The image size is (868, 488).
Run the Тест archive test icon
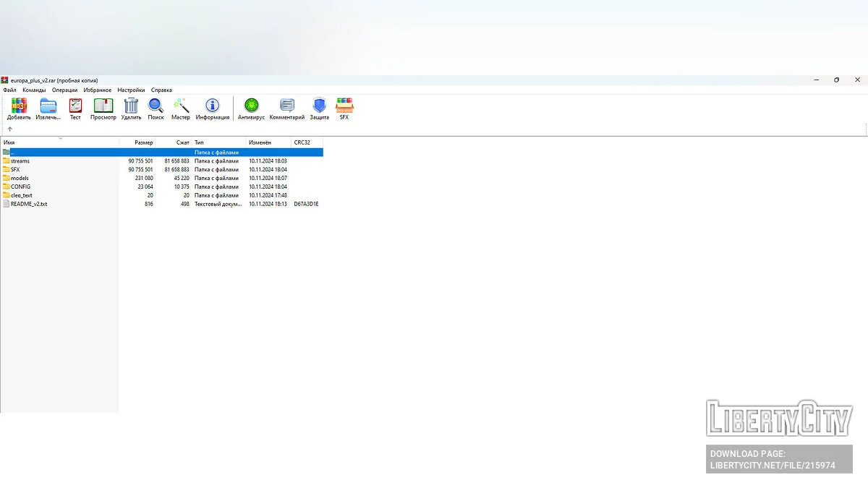click(75, 106)
